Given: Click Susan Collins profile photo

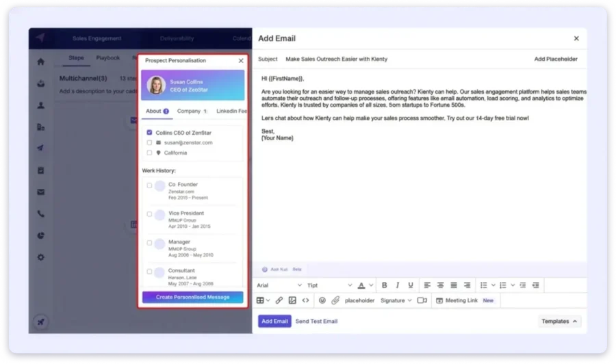Looking at the screenshot, I should [156, 85].
